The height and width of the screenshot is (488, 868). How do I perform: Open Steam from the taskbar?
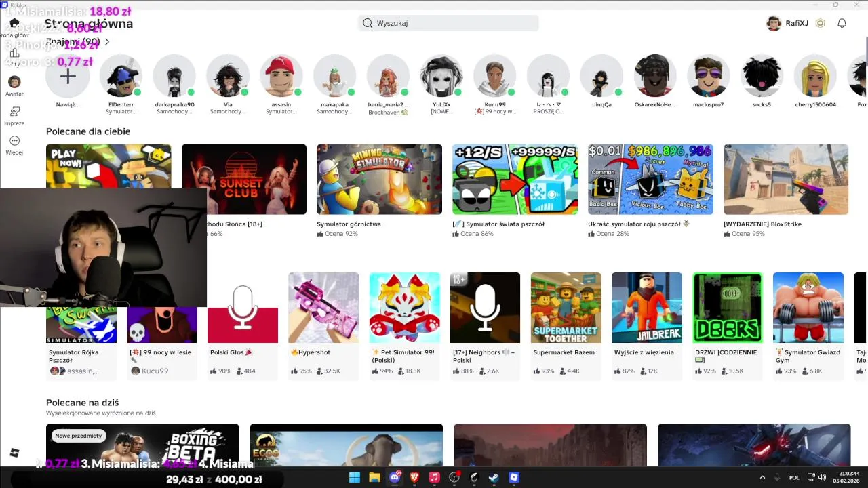(x=494, y=477)
